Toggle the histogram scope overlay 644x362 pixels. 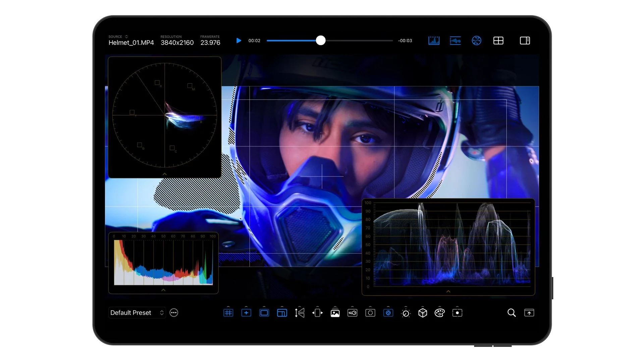(x=434, y=41)
